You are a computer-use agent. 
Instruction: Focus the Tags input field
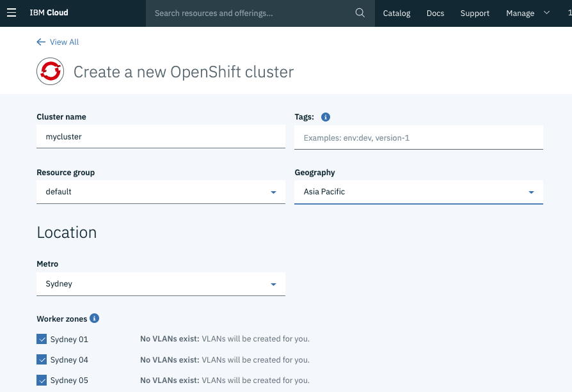419,137
